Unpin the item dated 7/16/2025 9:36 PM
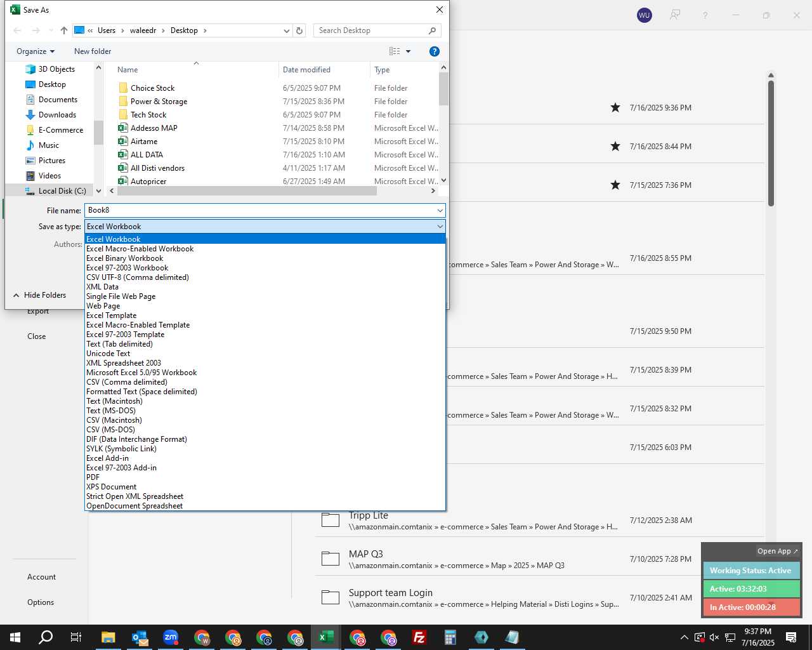This screenshot has width=812, height=650. click(615, 108)
